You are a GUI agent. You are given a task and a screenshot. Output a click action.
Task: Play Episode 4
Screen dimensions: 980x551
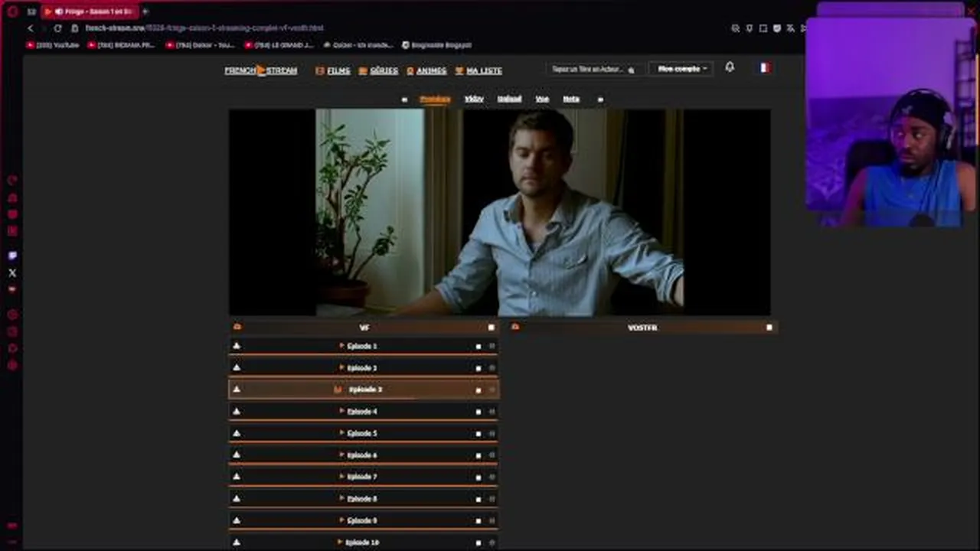click(364, 412)
